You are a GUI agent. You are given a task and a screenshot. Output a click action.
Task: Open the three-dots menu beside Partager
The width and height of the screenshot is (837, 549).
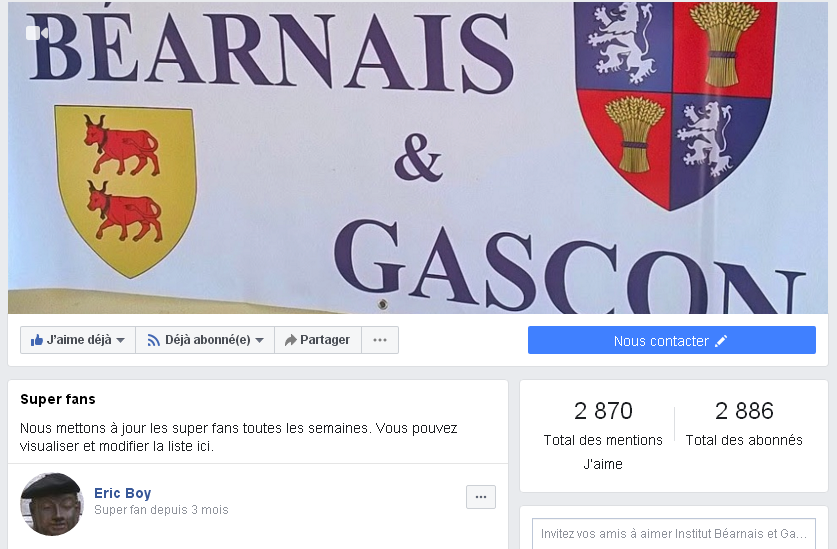pyautogui.click(x=380, y=340)
